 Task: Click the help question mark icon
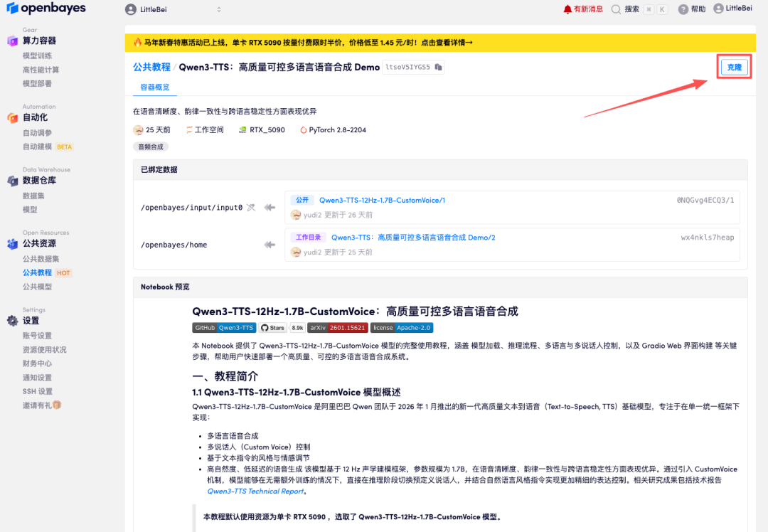click(x=683, y=9)
